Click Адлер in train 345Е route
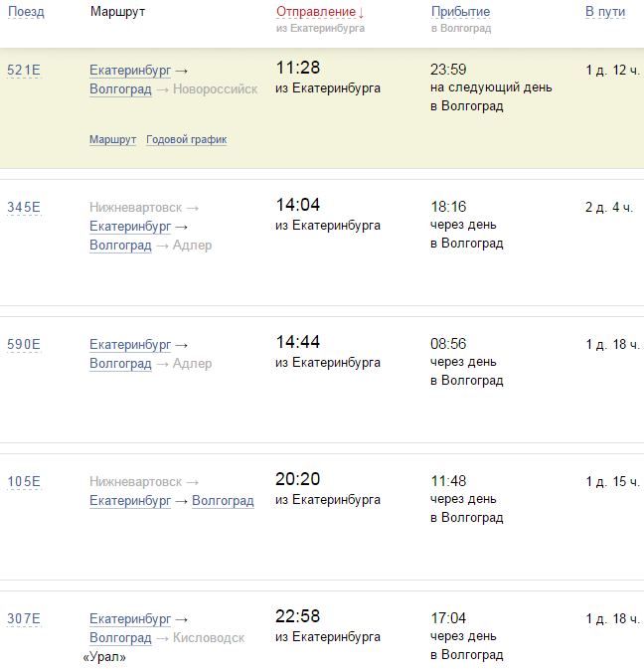Viewport: 644px width, 669px height. point(192,246)
